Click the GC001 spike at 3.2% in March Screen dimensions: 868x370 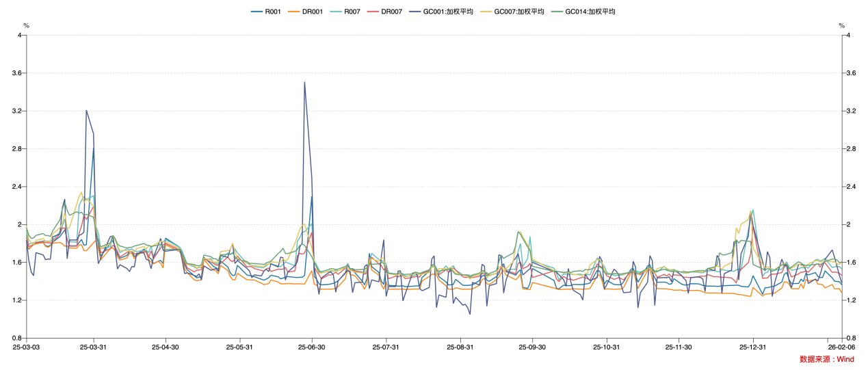(x=86, y=111)
